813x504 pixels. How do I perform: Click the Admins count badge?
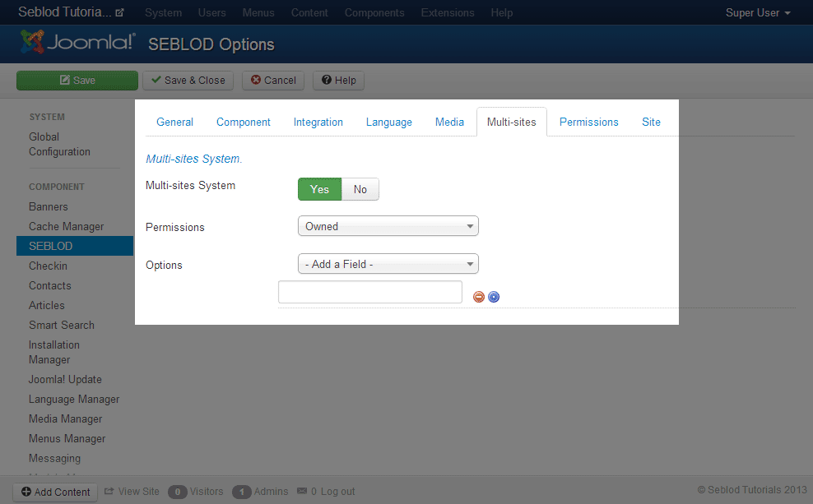[x=242, y=492]
